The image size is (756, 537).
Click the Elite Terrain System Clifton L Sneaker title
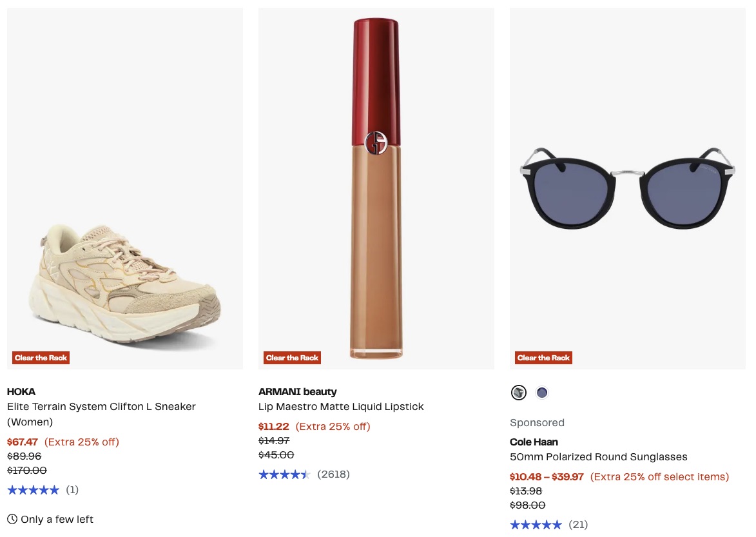pos(101,414)
